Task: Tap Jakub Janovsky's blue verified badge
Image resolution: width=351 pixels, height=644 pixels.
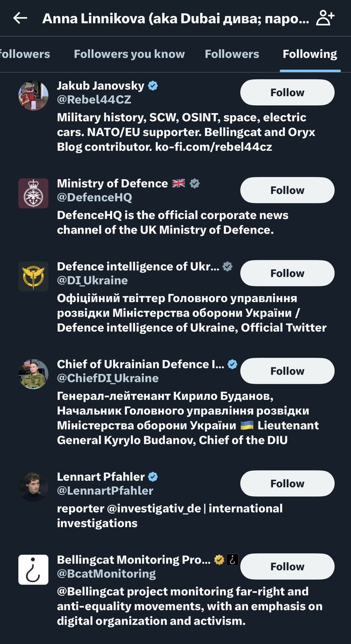Action: (153, 86)
